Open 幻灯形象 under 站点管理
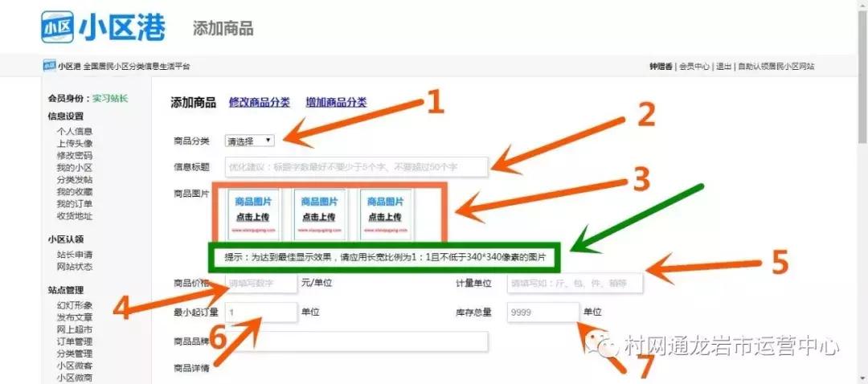This screenshot has height=384, width=868. click(74, 305)
